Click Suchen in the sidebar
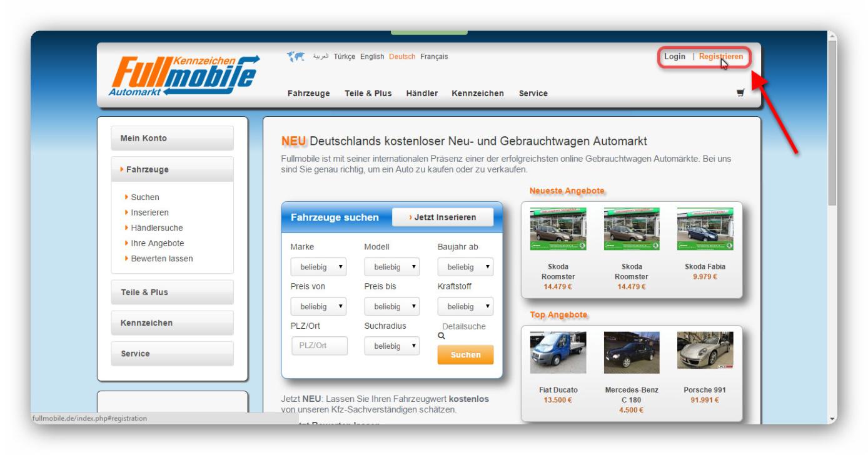 144,197
